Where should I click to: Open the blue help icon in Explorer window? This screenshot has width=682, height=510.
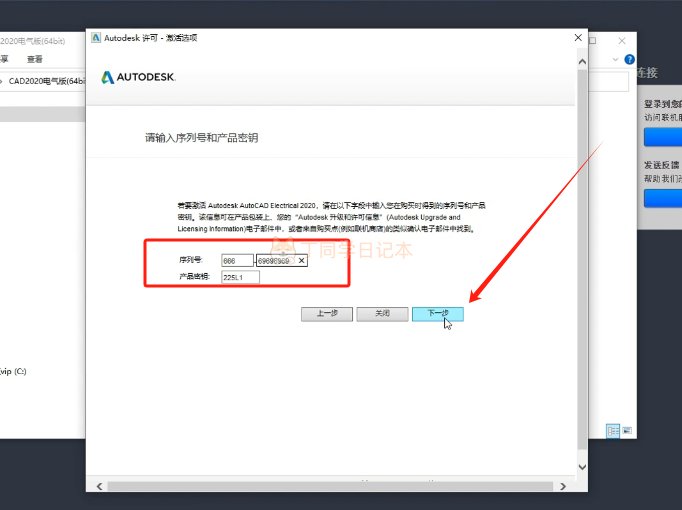629,60
